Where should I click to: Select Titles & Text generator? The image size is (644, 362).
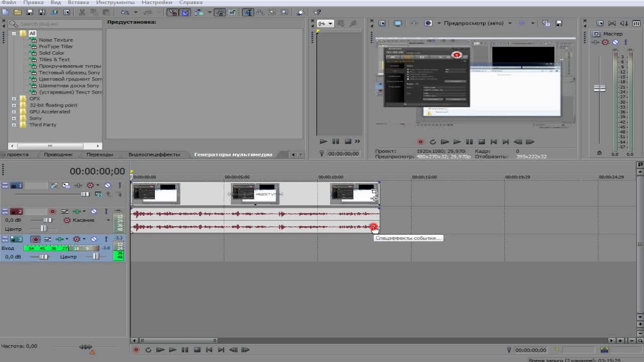[54, 59]
